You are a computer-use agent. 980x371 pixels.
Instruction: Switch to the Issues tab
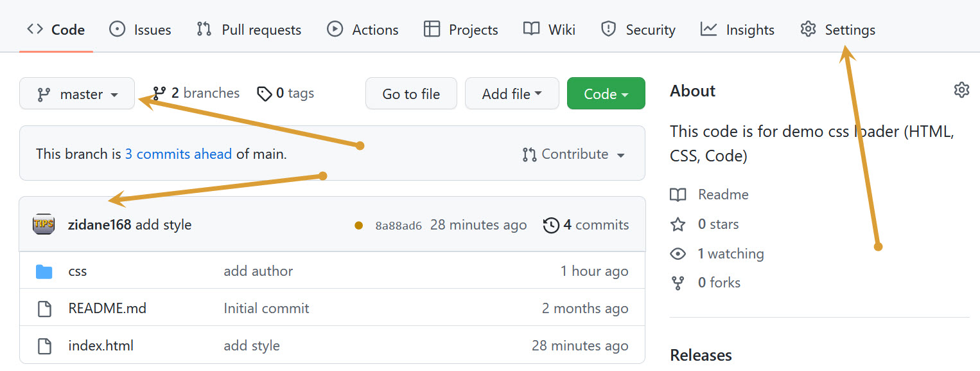coord(140,30)
